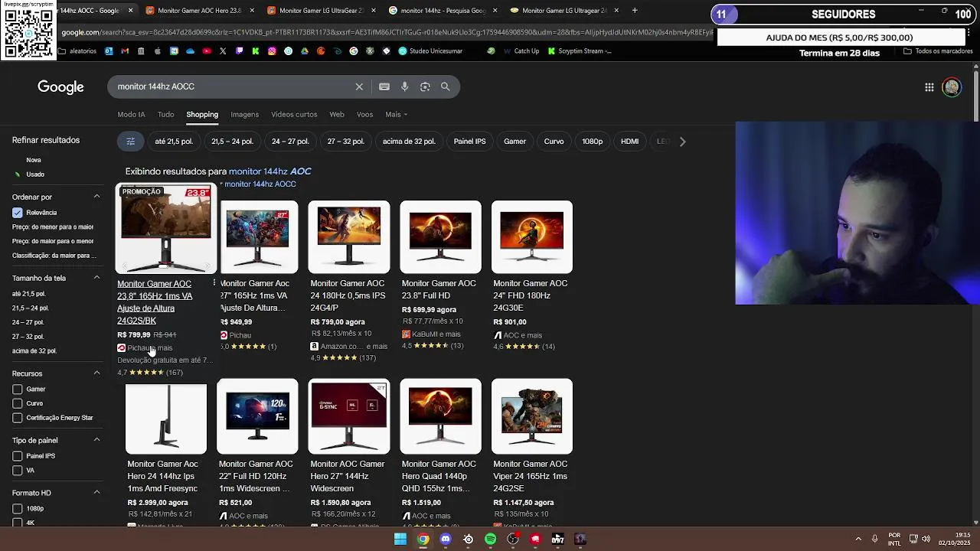Image resolution: width=980 pixels, height=551 pixels.
Task: Switch to the Tudo results tab
Action: 165,115
